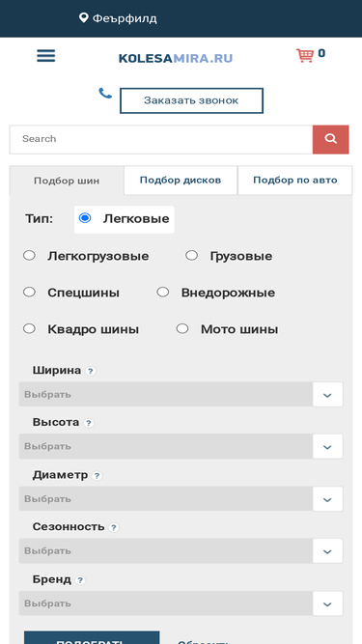The width and height of the screenshot is (362, 644).
Task: Select the Грузовые tire type
Action: [x=192, y=256]
